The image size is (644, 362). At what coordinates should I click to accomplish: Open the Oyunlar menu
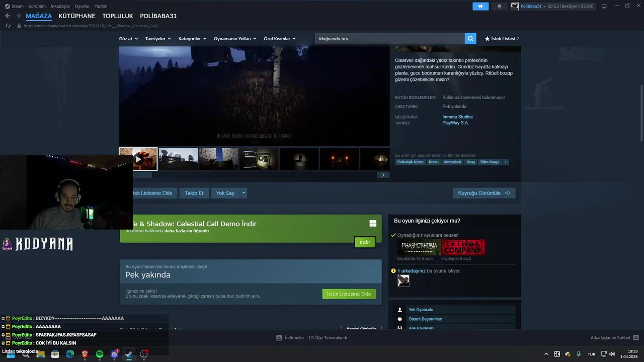(x=83, y=6)
